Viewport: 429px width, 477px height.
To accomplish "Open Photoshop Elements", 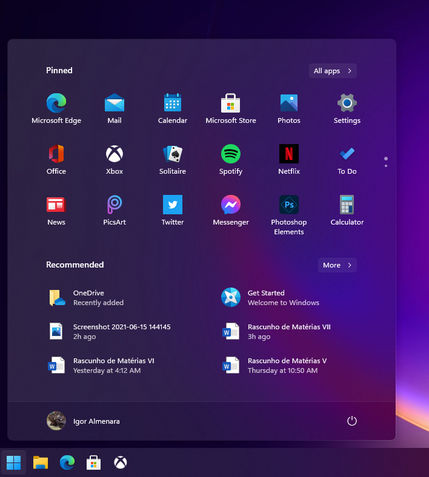I will 289,215.
